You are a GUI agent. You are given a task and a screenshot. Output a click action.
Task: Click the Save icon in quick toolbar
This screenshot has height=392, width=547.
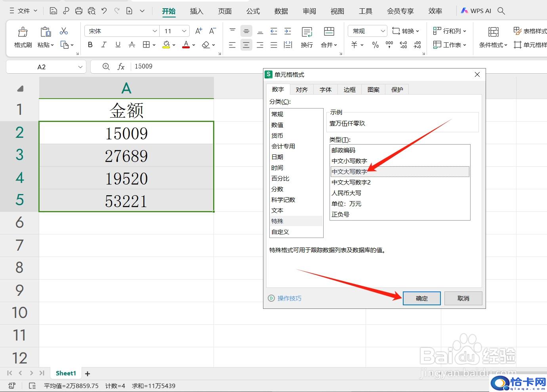click(x=53, y=11)
